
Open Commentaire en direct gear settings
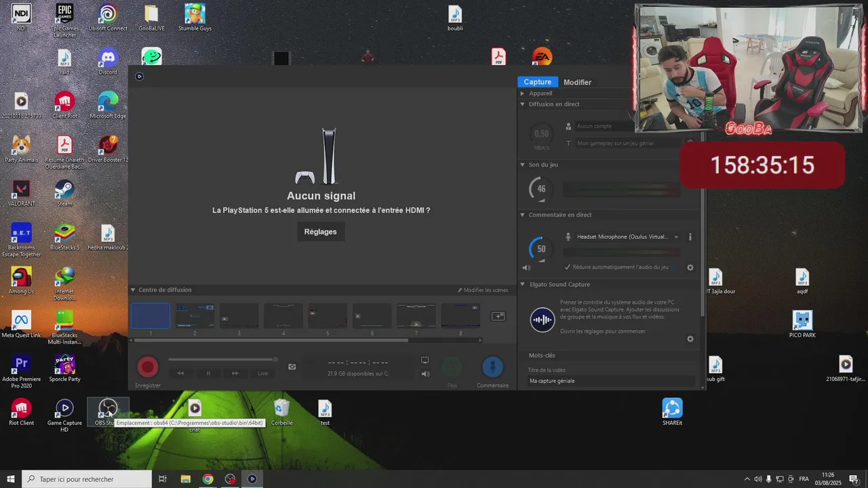click(x=690, y=267)
